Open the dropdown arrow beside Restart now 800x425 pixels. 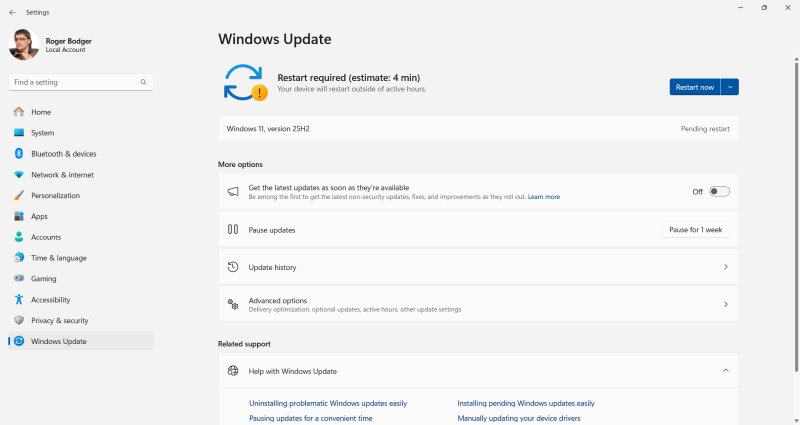pyautogui.click(x=730, y=87)
